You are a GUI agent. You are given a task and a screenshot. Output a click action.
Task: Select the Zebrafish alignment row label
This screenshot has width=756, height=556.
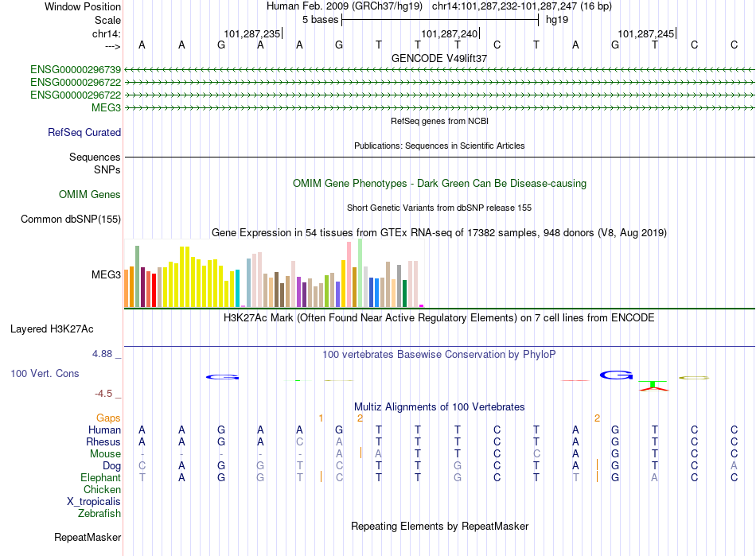click(99, 514)
